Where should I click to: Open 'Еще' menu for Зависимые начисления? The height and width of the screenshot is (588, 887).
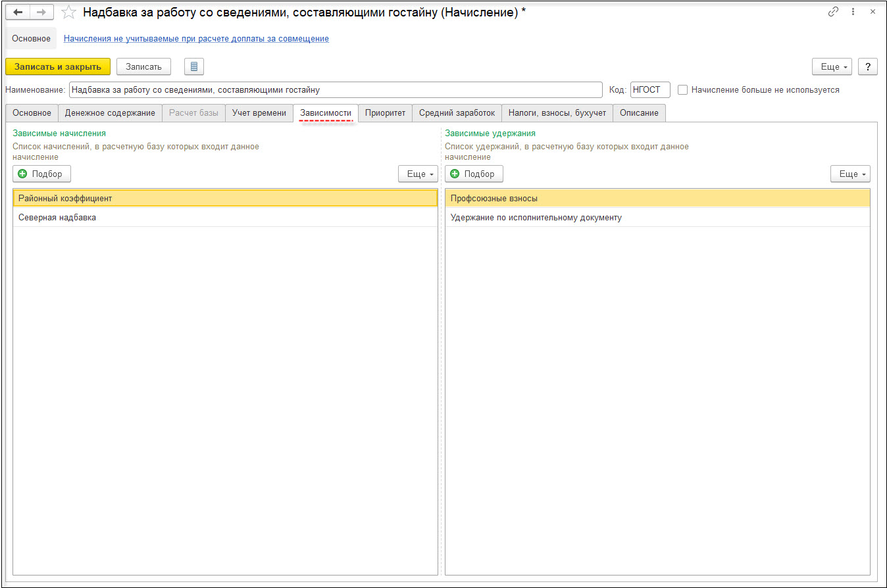click(x=418, y=174)
